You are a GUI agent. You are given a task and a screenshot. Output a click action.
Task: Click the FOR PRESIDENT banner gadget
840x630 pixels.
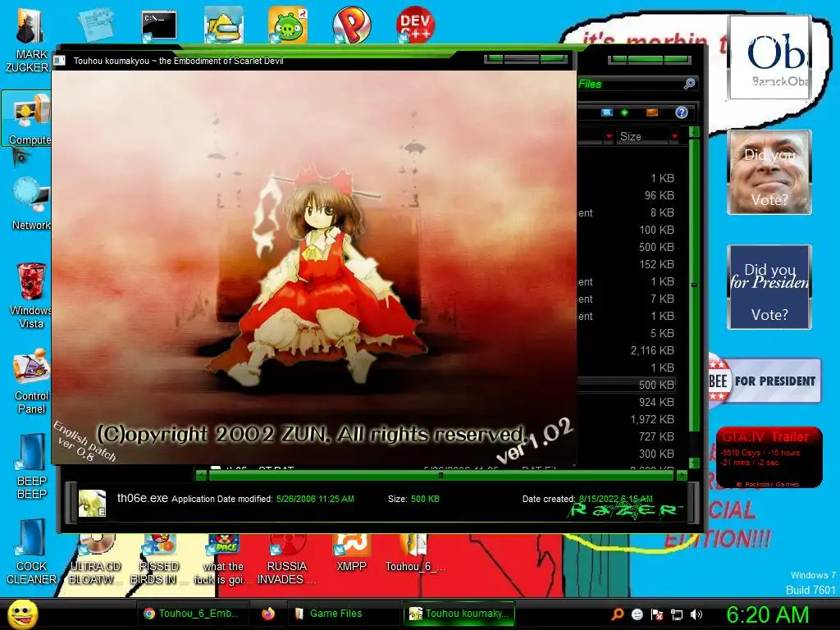point(765,381)
